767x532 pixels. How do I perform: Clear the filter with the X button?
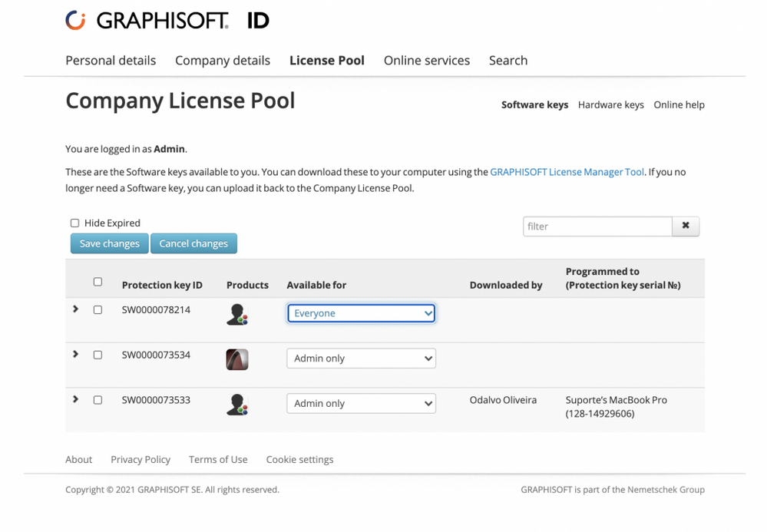[x=686, y=226]
